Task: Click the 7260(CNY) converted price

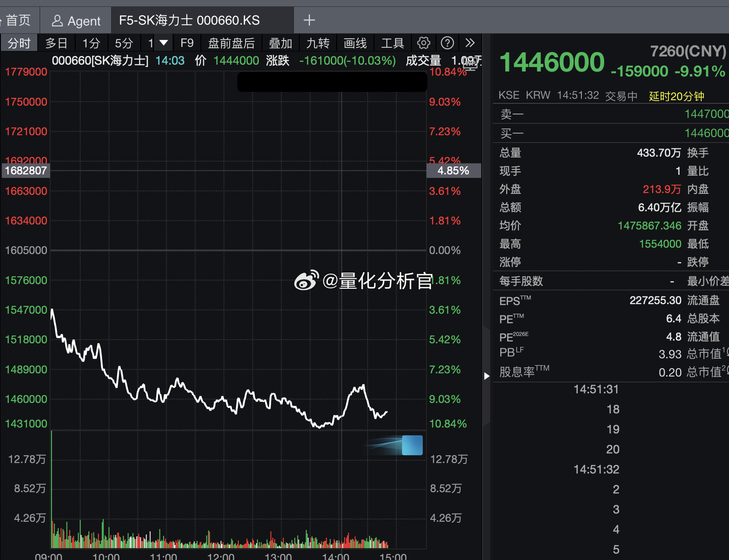Action: coord(688,51)
